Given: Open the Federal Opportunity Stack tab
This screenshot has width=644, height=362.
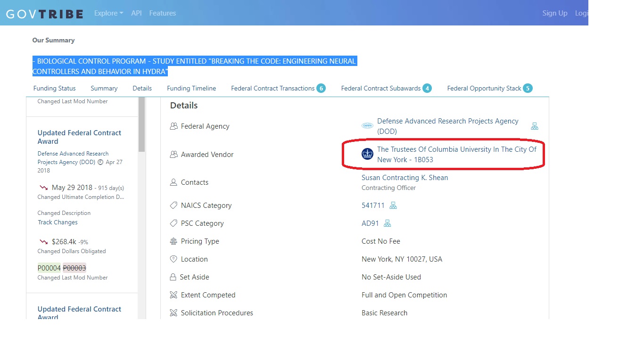Looking at the screenshot, I should (490, 88).
